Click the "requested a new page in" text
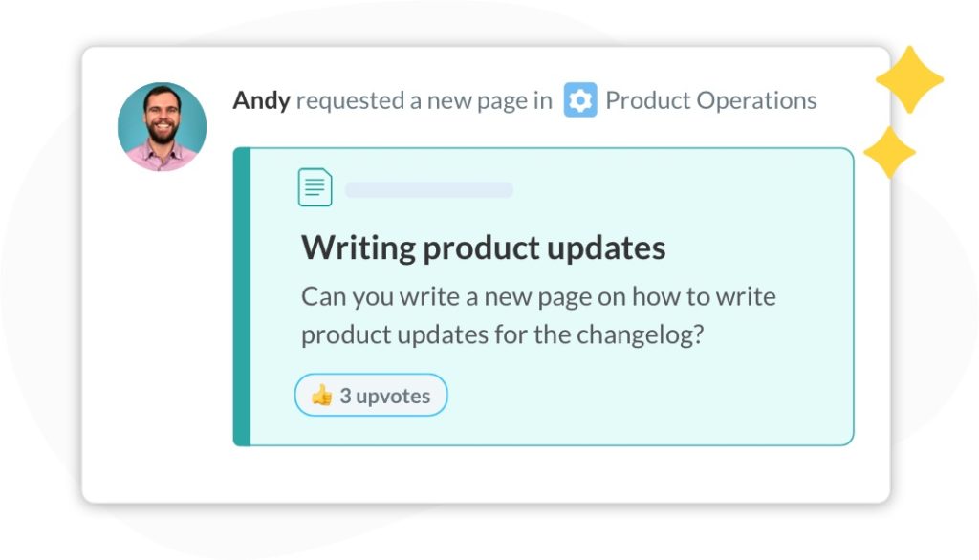The height and width of the screenshot is (560, 979). click(x=424, y=100)
